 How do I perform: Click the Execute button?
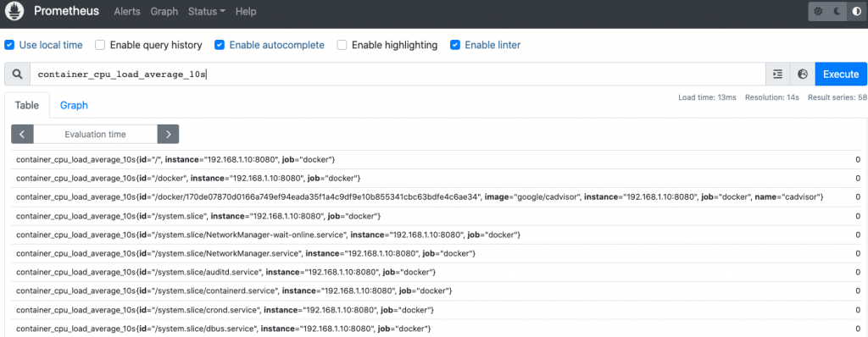pos(841,75)
